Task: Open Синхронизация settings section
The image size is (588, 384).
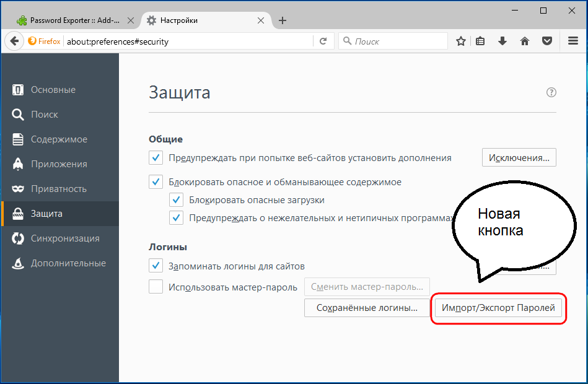Action: (x=64, y=238)
